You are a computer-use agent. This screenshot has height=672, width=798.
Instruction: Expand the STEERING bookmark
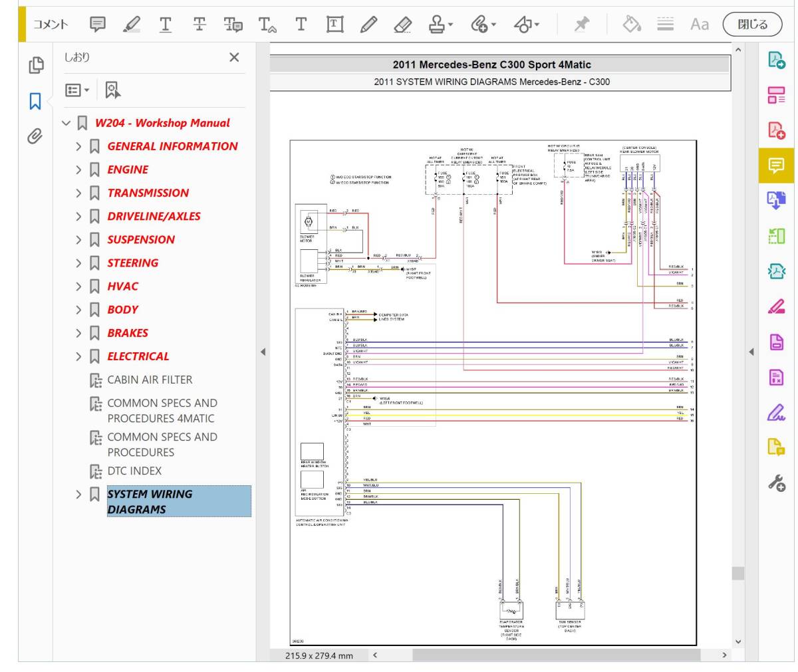tap(78, 263)
